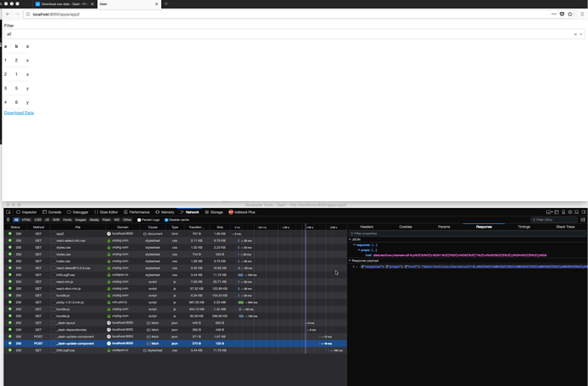
Task: Click the browser back arrow button
Action: pyautogui.click(x=8, y=14)
